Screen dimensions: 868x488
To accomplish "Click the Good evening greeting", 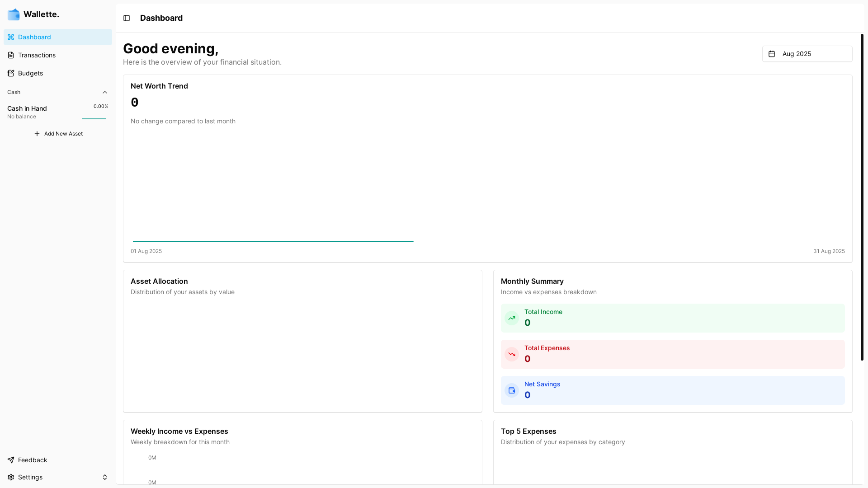I will pyautogui.click(x=171, y=48).
